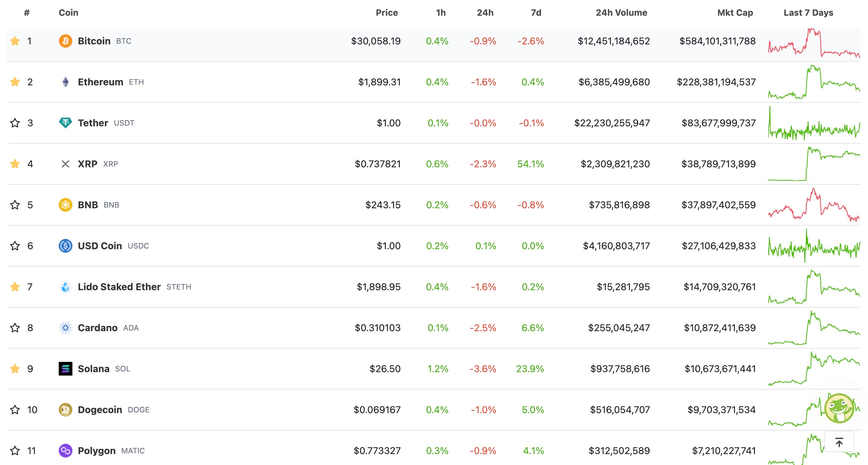Click the Bitcoin logo icon

[x=66, y=41]
